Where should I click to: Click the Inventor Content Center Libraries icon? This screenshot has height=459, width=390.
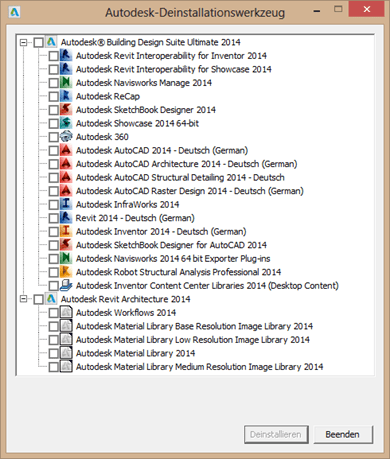coord(66,285)
